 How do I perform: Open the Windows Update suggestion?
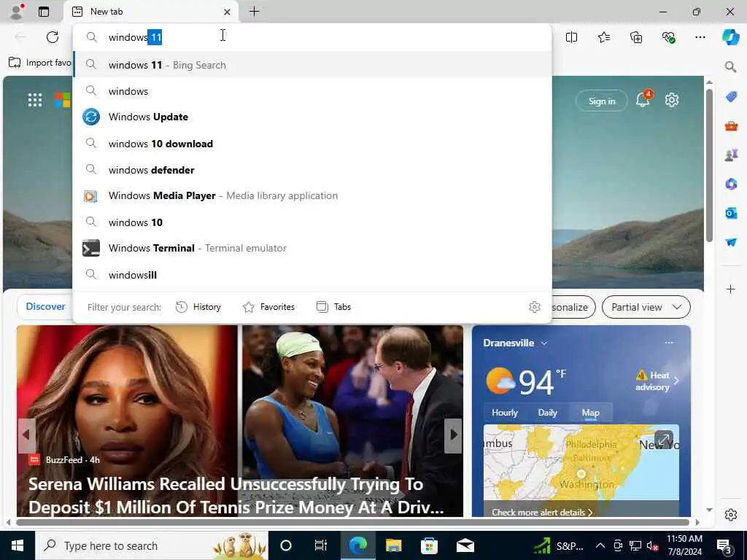click(312, 117)
